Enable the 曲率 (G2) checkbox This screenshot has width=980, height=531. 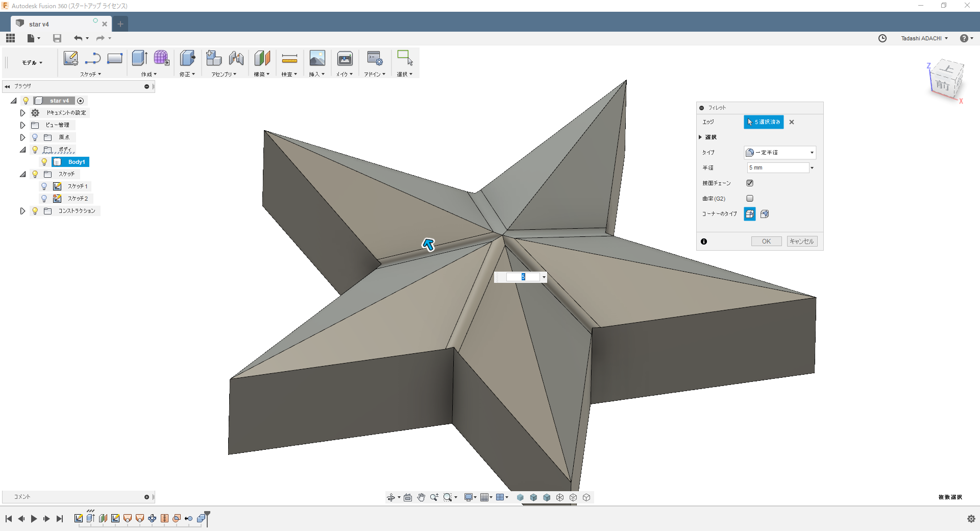tap(750, 198)
